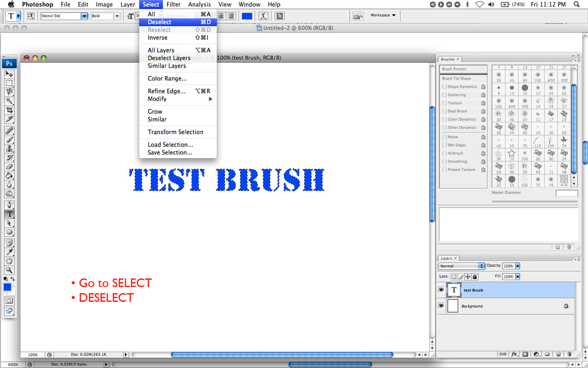Select the Type tool in toolbox

coord(9,214)
